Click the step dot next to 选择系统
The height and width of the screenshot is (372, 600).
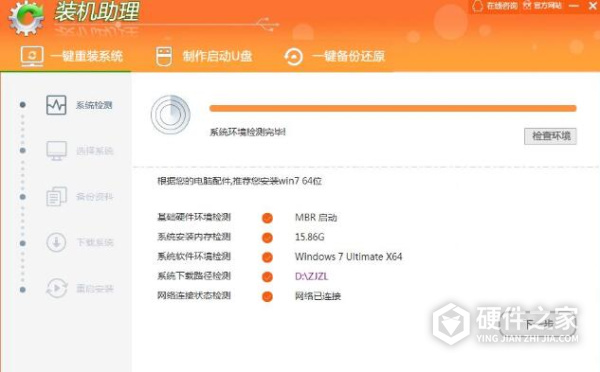pos(23,150)
